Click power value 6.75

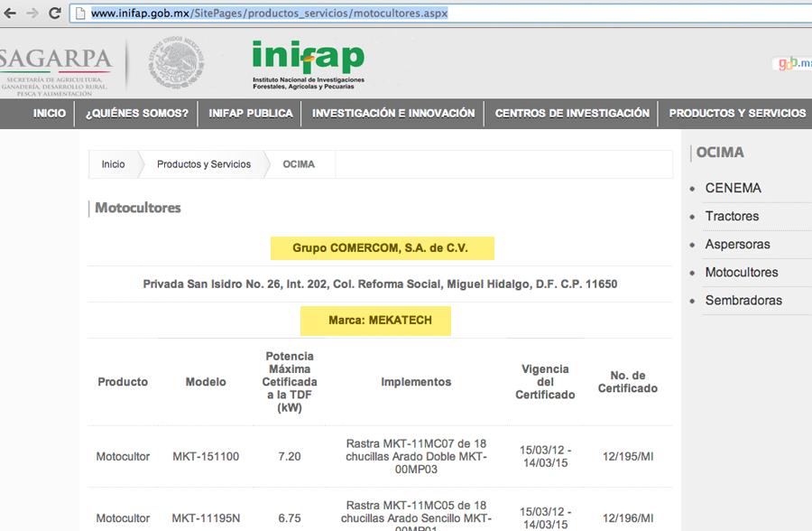tap(290, 518)
